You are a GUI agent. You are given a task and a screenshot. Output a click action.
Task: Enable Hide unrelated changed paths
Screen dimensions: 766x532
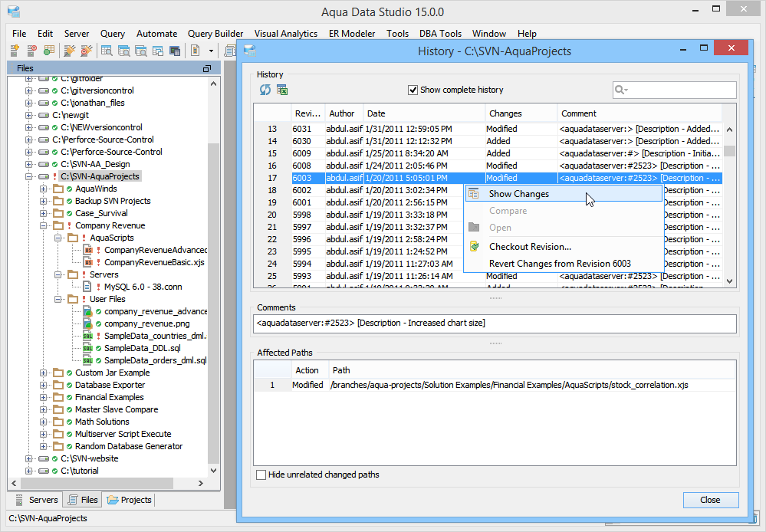point(261,475)
